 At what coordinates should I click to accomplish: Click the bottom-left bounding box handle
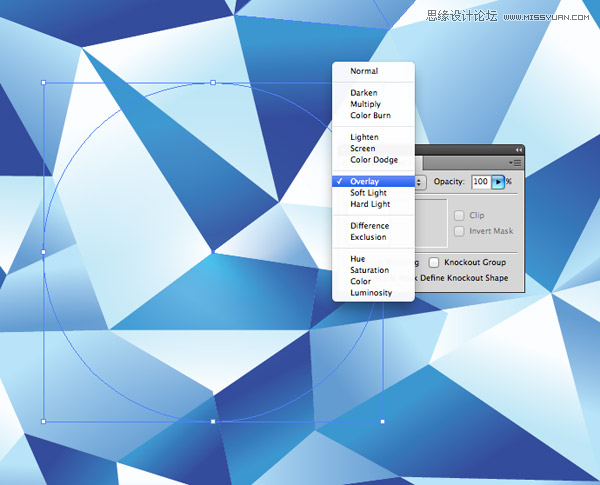(43, 421)
